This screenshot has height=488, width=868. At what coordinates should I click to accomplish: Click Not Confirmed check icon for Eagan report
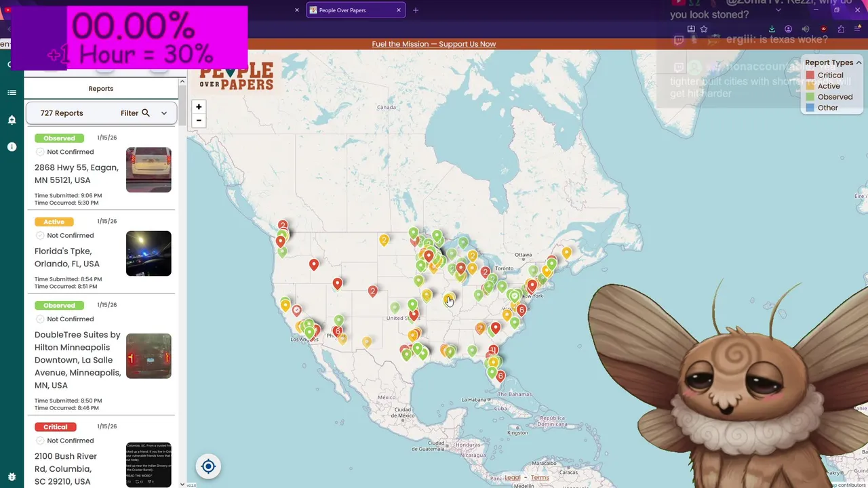click(40, 152)
